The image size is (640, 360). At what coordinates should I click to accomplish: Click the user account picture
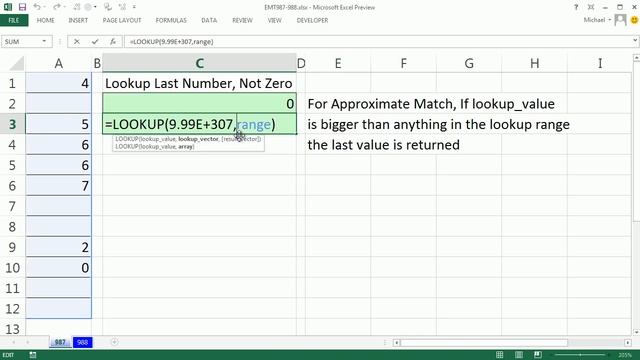pos(620,20)
